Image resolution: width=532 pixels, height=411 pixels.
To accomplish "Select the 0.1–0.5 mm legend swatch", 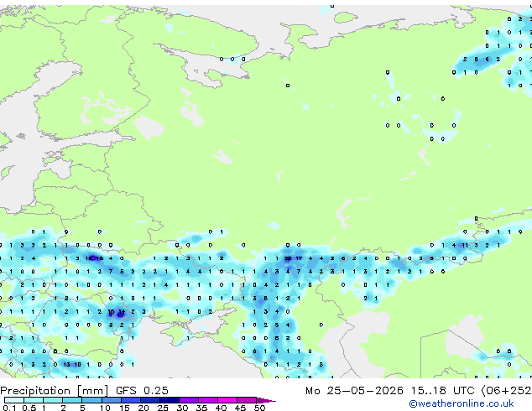I will (x=14, y=400).
